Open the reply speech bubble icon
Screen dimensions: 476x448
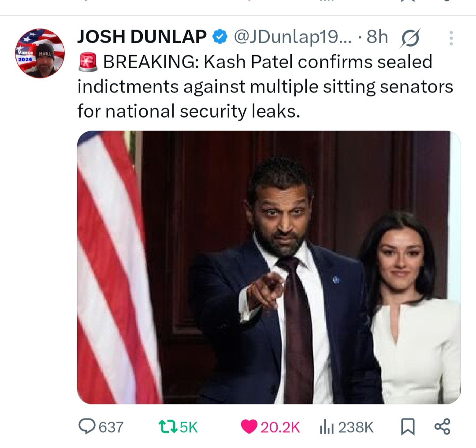(x=86, y=426)
